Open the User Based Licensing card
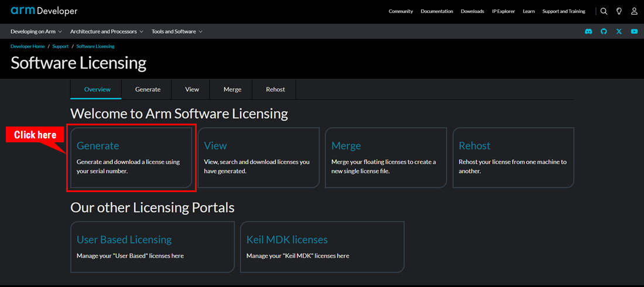This screenshot has width=644, height=287. (x=152, y=247)
